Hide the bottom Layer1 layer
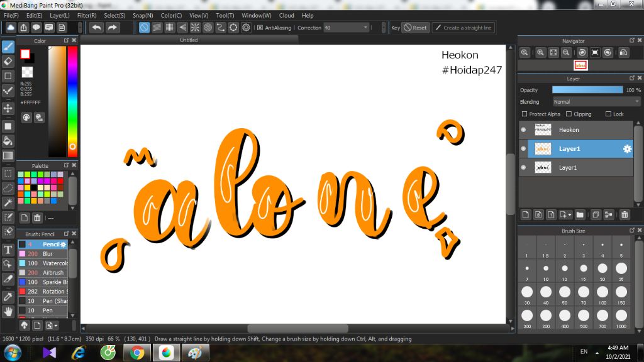This screenshot has height=362, width=644. (x=523, y=167)
